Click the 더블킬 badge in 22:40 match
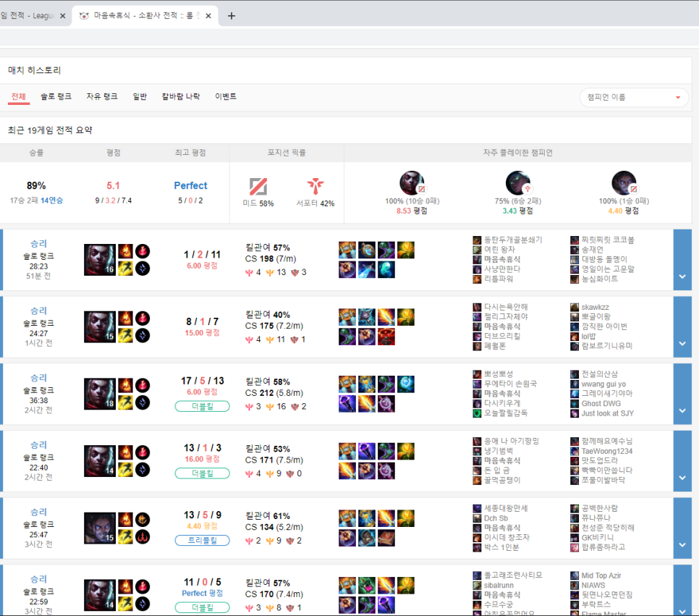 point(203,473)
